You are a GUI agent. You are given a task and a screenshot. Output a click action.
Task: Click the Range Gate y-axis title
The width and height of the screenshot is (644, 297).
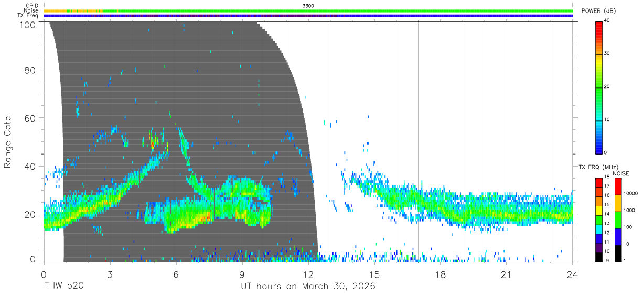[8, 142]
